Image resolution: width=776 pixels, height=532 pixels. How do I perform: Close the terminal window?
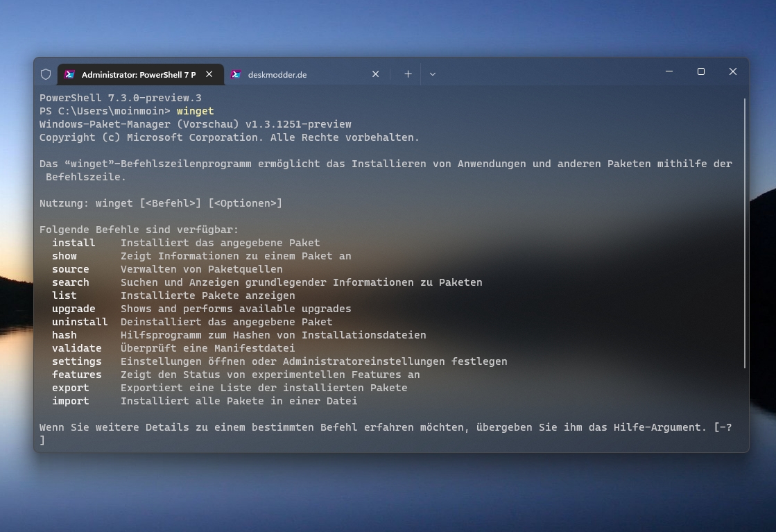[x=733, y=71]
